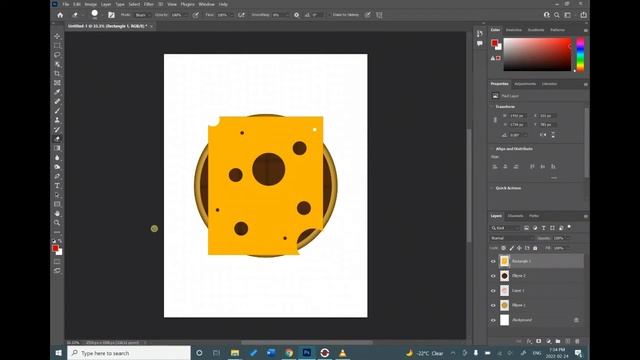Select the Eyedropper tool
This screenshot has height=360, width=640.
[57, 92]
